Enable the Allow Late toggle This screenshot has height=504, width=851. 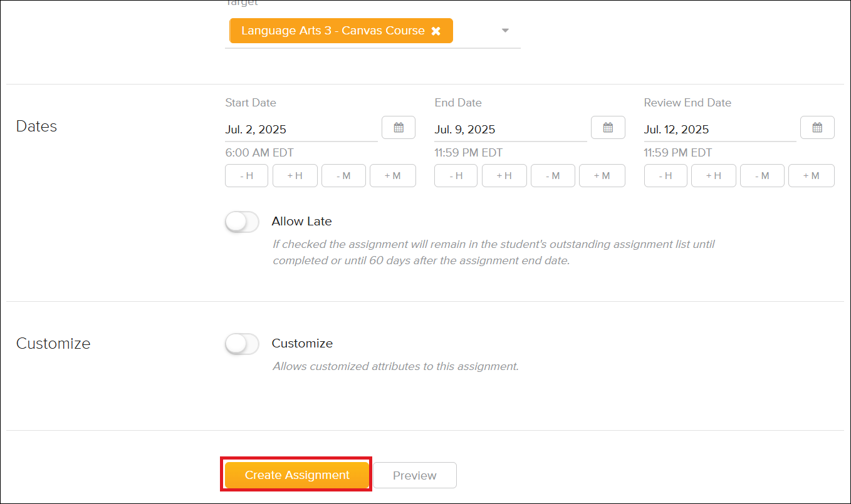click(242, 222)
